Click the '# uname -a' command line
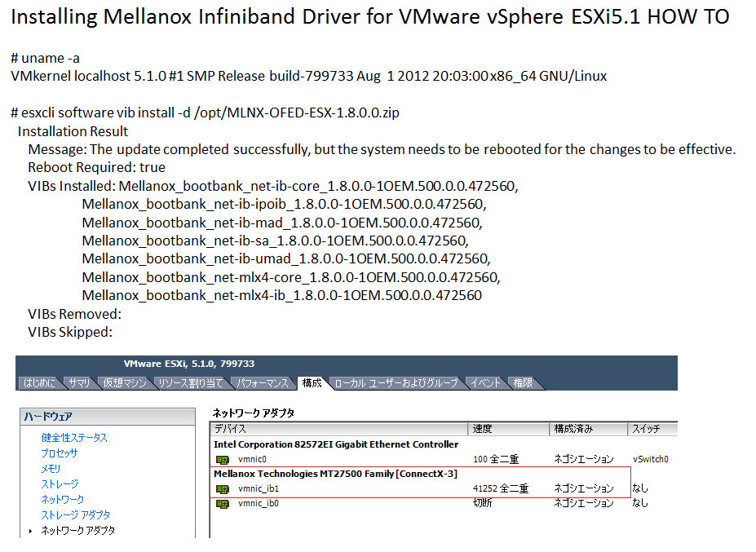756x552 pixels. tap(46, 59)
